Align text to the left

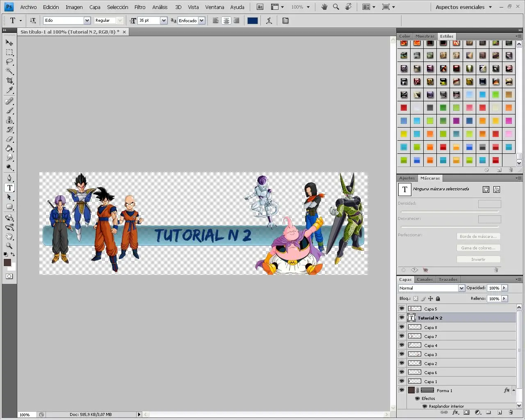[216, 21]
